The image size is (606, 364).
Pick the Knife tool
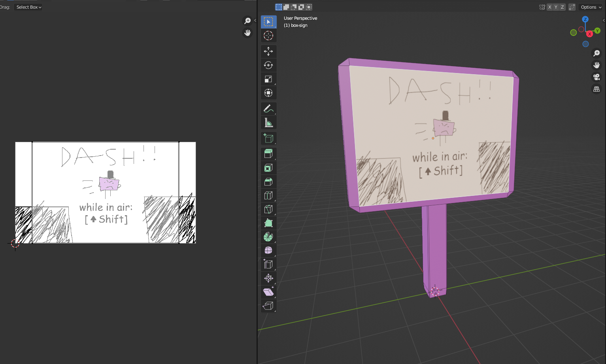pyautogui.click(x=268, y=209)
